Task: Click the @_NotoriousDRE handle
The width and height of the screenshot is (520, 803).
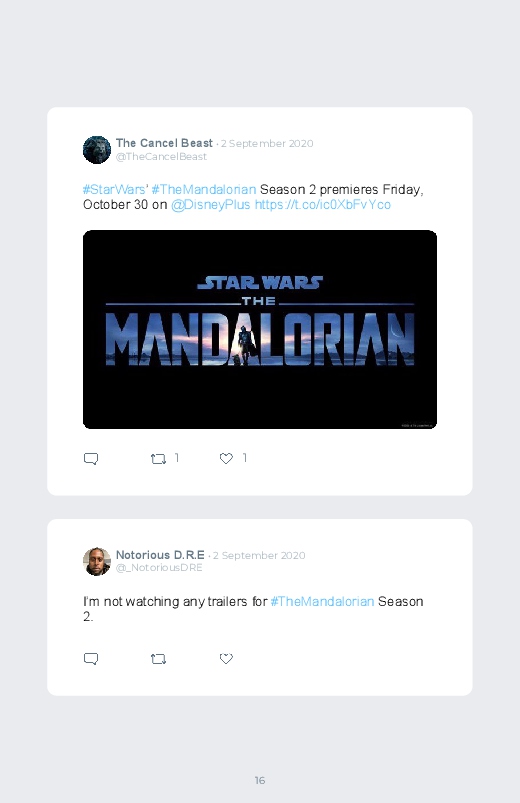Action: [159, 568]
